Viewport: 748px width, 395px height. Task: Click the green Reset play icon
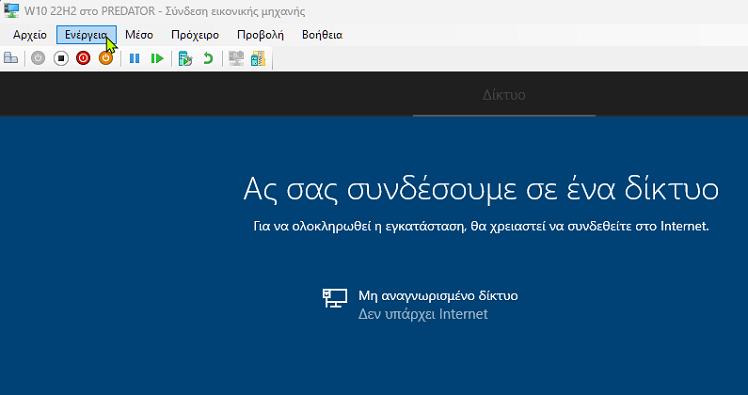click(x=157, y=58)
